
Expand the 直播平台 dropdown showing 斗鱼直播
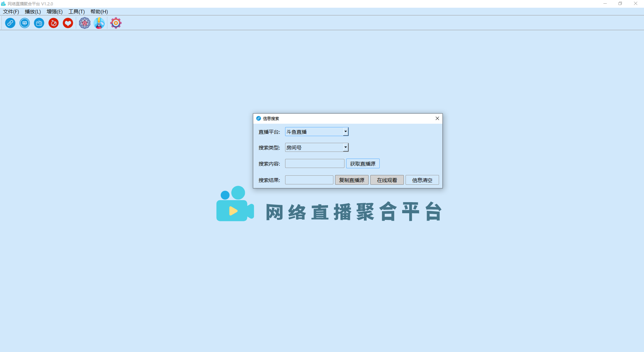point(317,132)
